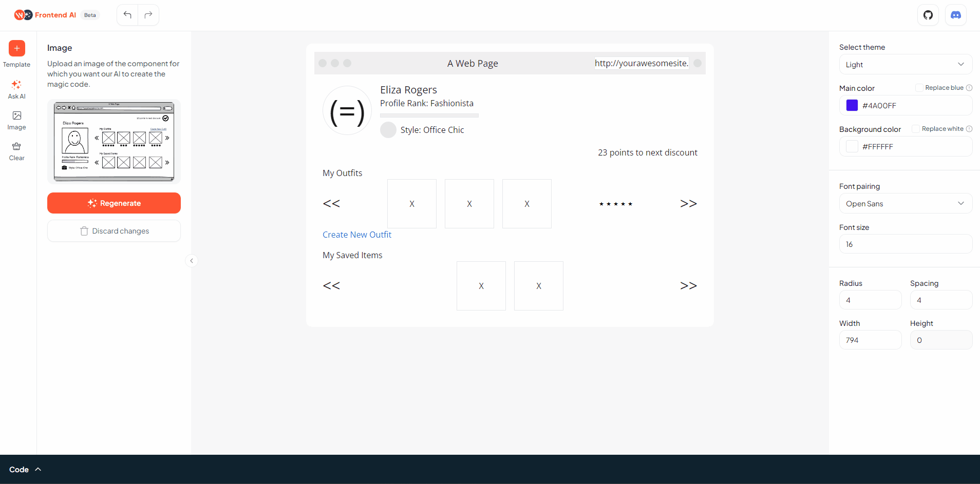This screenshot has height=484, width=980.
Task: Collapse the left Image panel
Action: (x=192, y=261)
